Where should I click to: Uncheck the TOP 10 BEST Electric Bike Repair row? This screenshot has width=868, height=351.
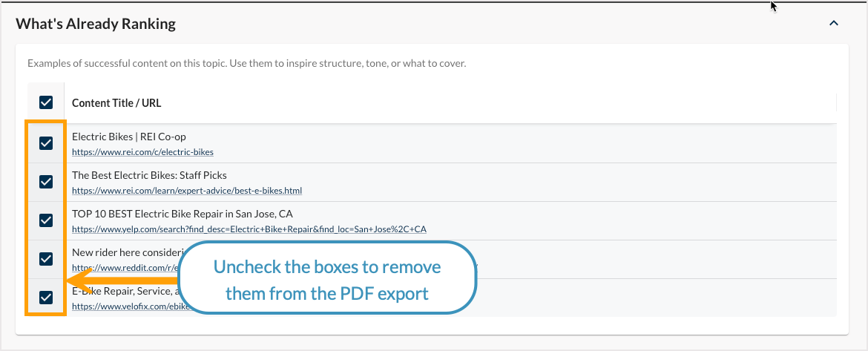[46, 220]
